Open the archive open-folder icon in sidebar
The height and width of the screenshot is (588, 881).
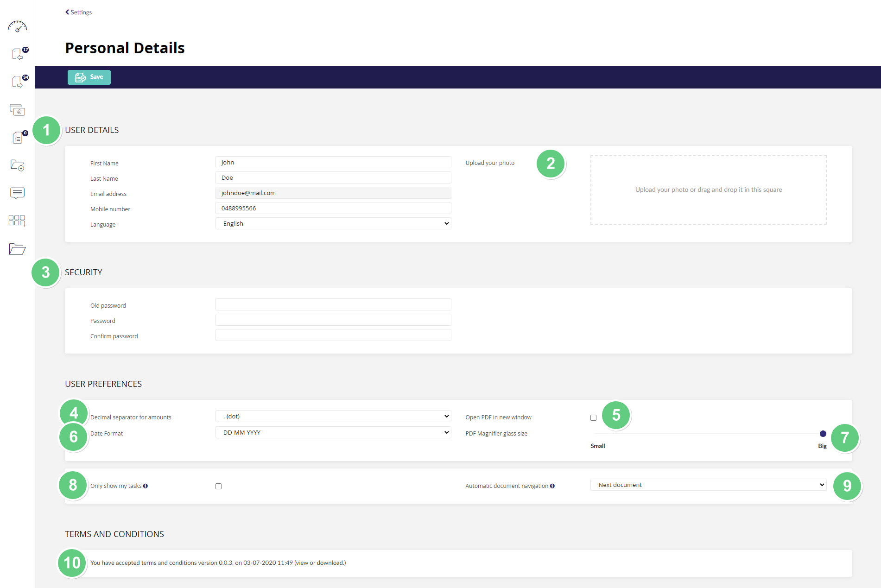click(x=17, y=249)
